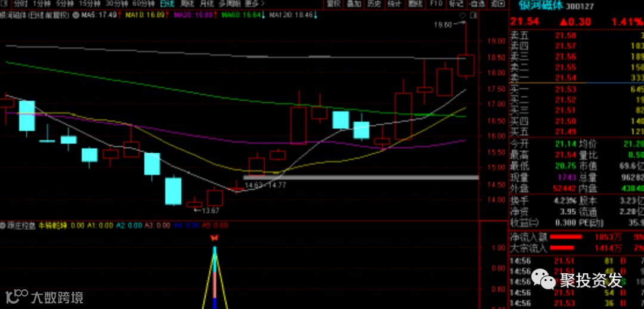Viewport: 644px width, 309px height.
Task: Click the 返回 back button
Action: tap(498, 4)
